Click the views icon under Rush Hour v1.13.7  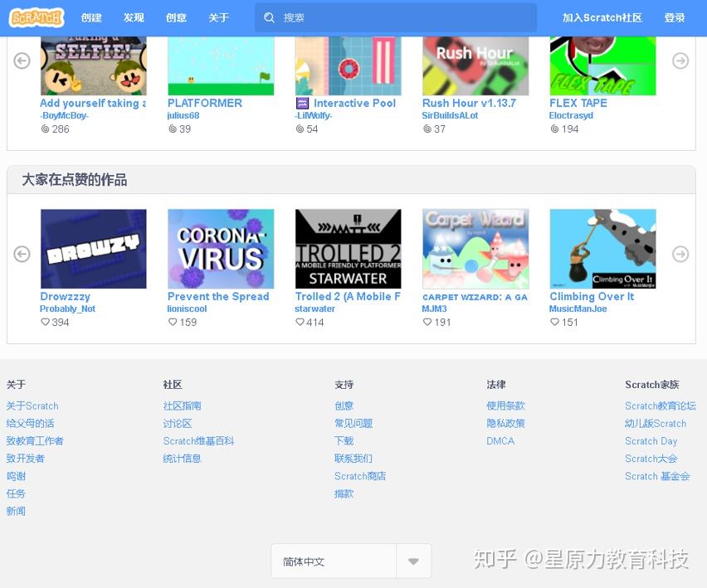[x=427, y=129]
